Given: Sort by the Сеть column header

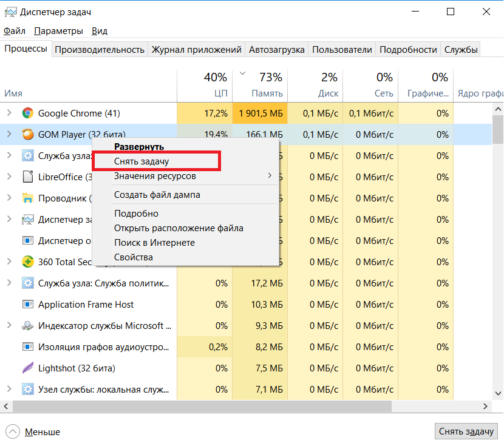Looking at the screenshot, I should [370, 86].
